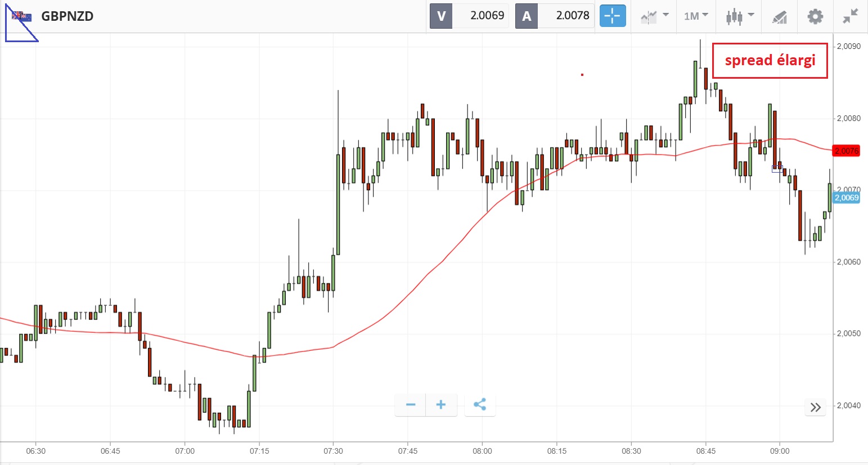Toggle the crosshair cursor button

(x=612, y=16)
